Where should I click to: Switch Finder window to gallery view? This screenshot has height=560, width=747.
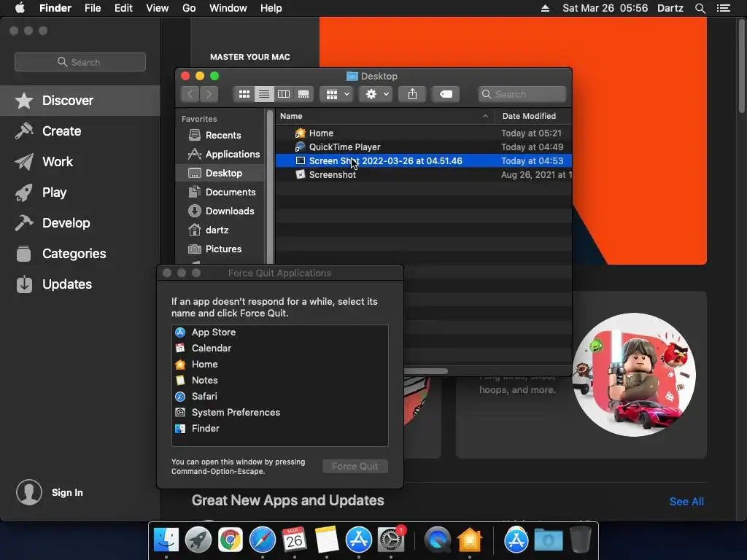[x=303, y=94]
